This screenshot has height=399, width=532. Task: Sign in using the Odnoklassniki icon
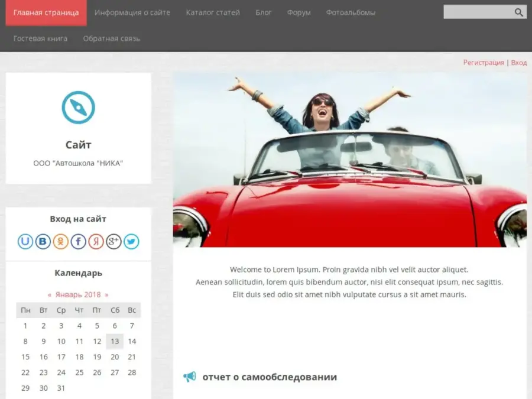point(61,241)
